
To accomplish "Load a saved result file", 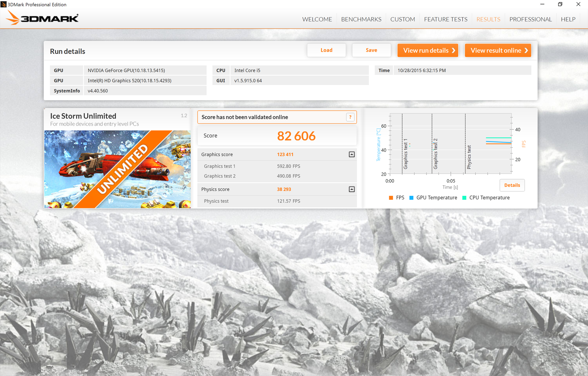I will tap(326, 50).
